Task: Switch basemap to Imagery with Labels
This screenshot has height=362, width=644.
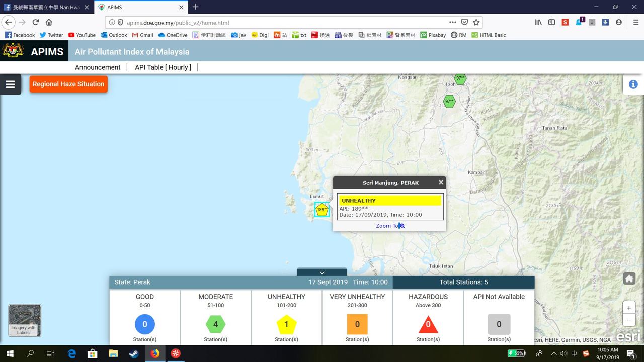Action: [25, 320]
